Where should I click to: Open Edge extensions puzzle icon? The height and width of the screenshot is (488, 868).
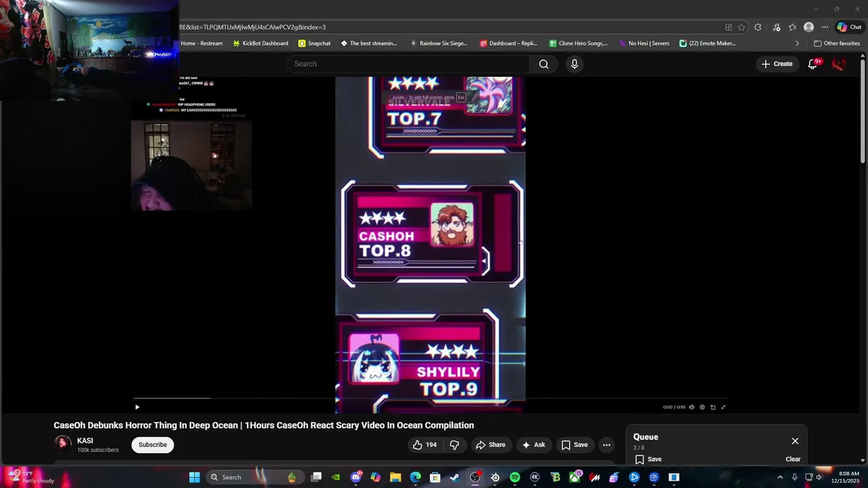point(758,27)
